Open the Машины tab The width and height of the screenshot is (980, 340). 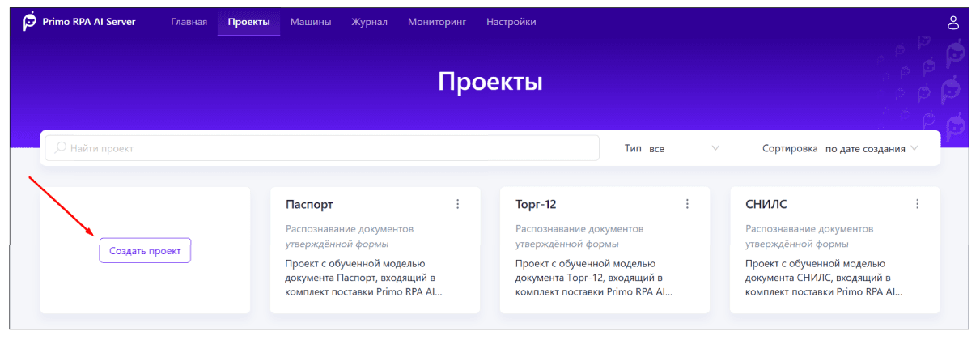[311, 22]
